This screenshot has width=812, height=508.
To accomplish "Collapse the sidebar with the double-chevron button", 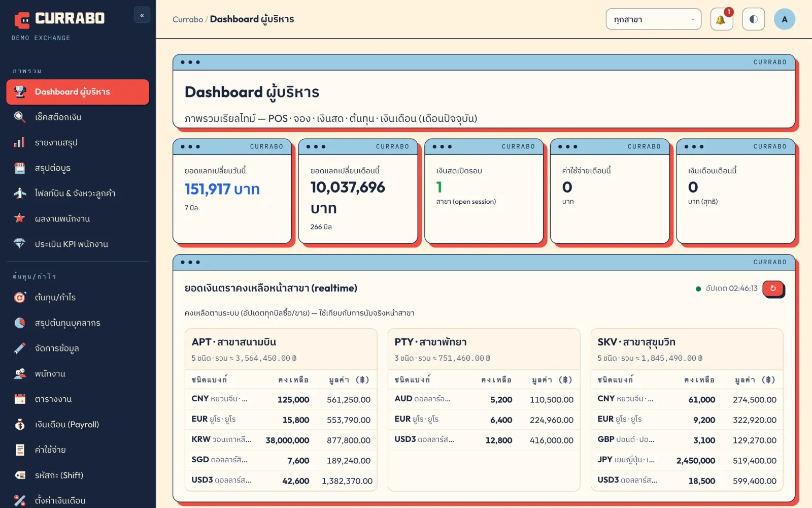I will [x=142, y=15].
